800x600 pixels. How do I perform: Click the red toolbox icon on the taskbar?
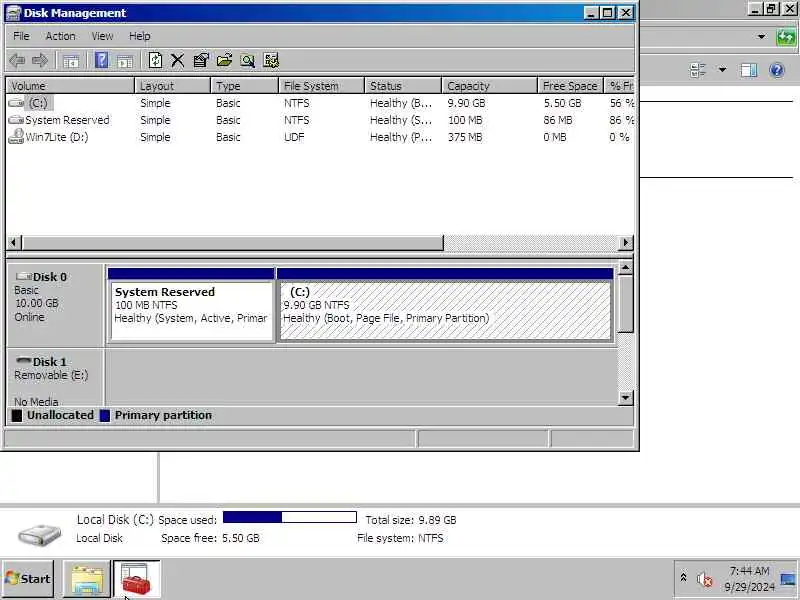(x=136, y=579)
